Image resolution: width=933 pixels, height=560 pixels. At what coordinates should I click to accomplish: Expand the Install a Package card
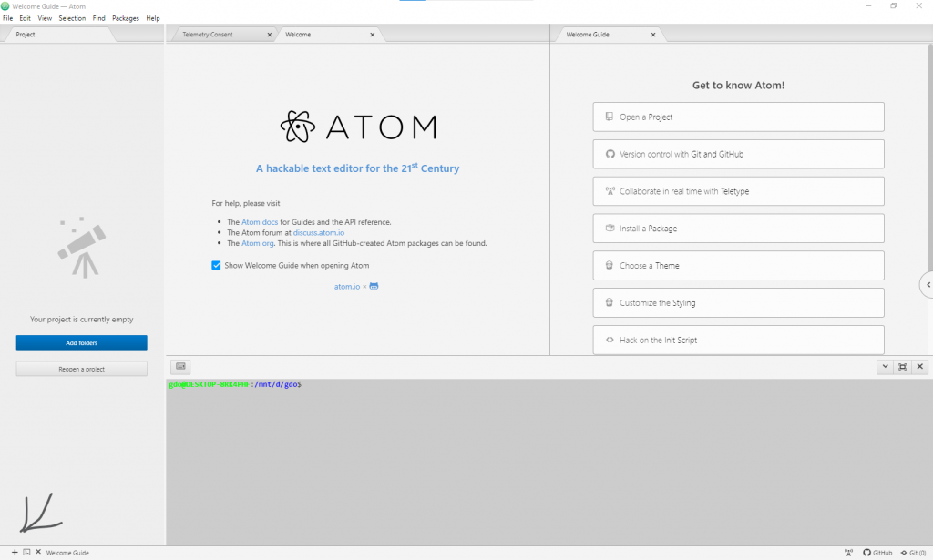738,229
